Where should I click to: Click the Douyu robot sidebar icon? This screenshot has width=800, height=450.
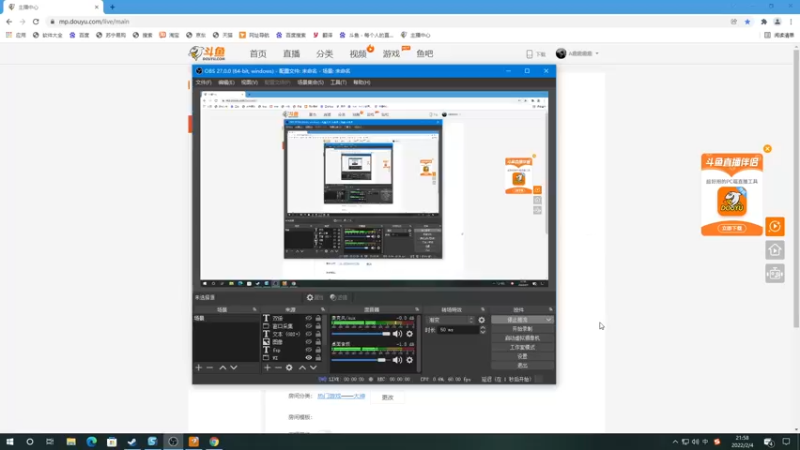coord(774,273)
